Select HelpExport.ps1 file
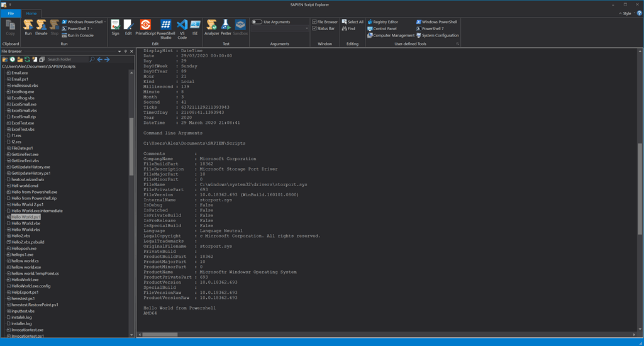 25,292
